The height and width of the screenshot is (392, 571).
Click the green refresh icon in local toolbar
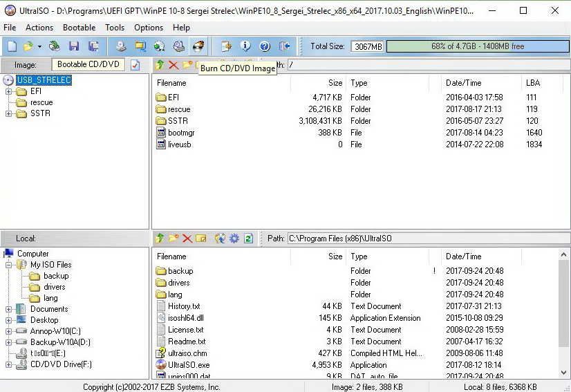click(248, 239)
